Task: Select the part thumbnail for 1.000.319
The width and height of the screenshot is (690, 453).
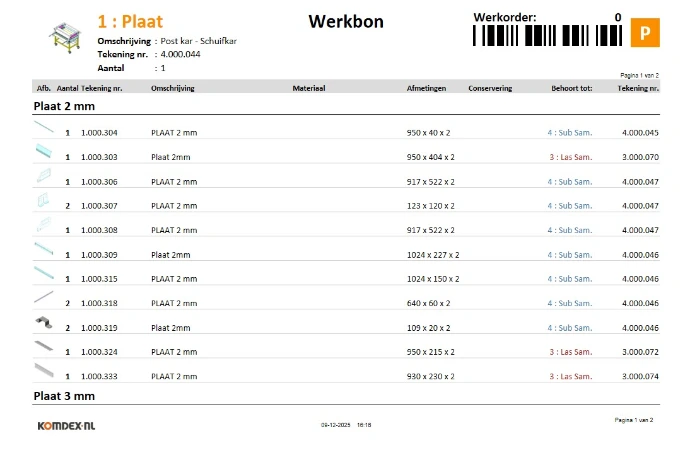Action: [x=43, y=323]
